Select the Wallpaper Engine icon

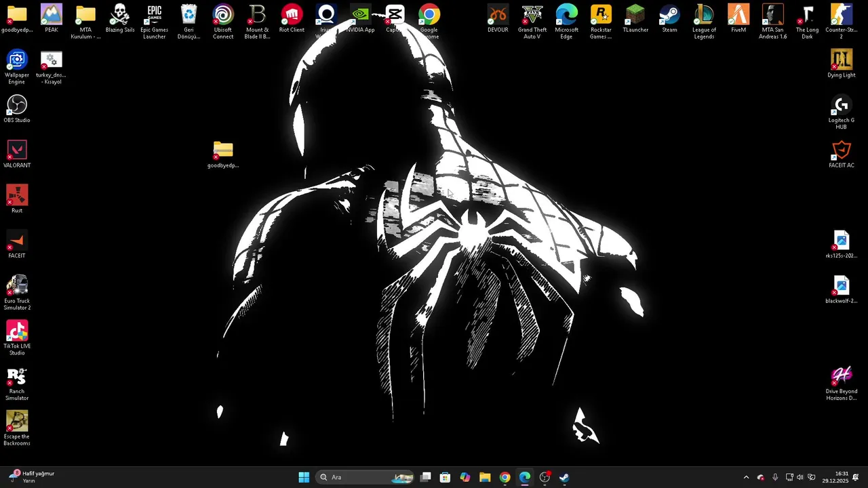pyautogui.click(x=17, y=67)
